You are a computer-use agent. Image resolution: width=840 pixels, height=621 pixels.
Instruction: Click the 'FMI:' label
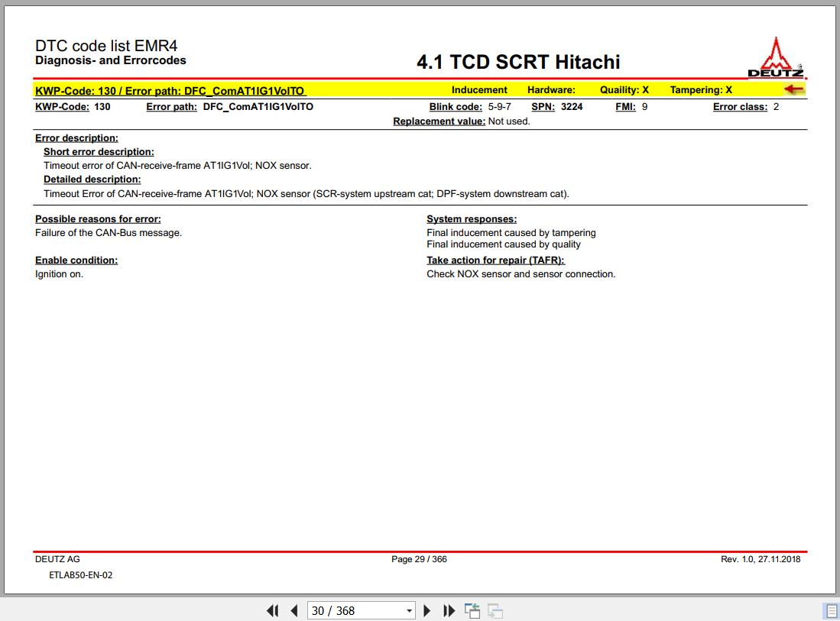[626, 106]
